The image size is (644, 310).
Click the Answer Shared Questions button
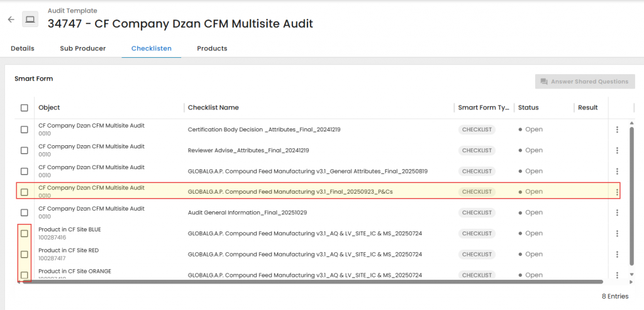tap(584, 82)
